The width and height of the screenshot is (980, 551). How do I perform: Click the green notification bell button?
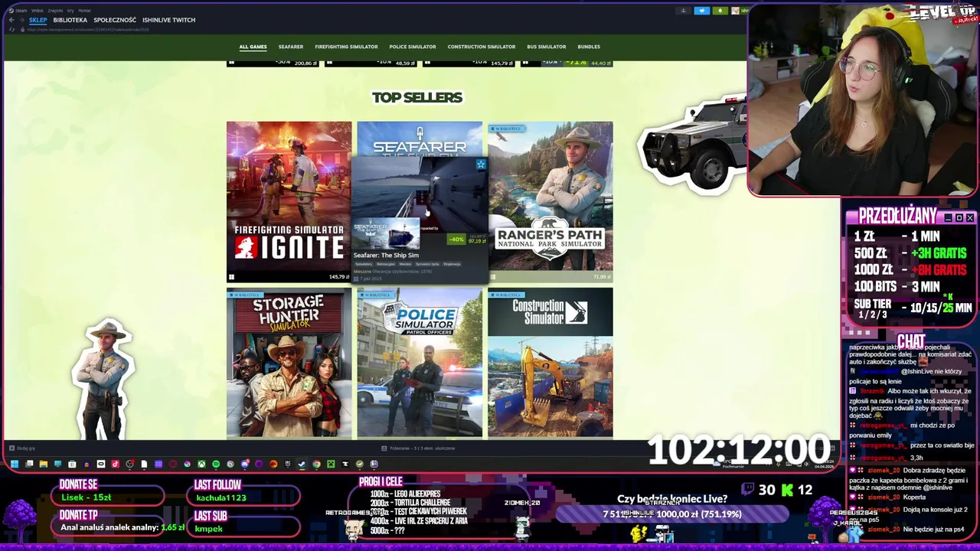(720, 11)
